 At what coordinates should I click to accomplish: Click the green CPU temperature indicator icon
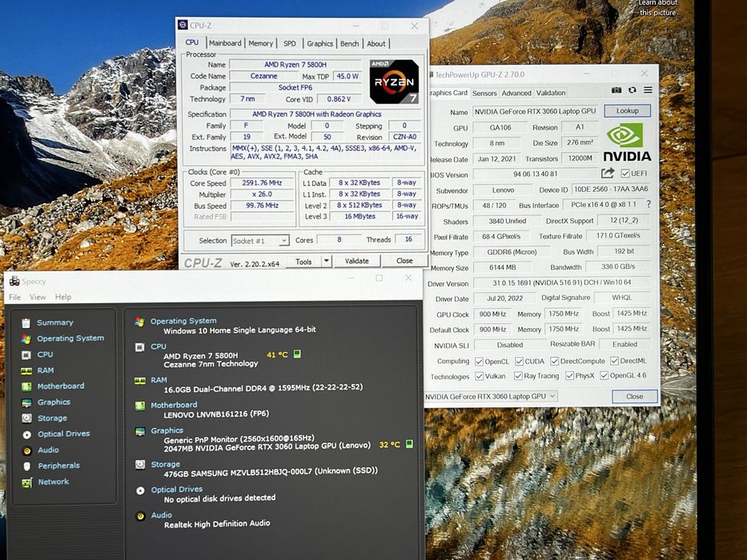point(297,354)
